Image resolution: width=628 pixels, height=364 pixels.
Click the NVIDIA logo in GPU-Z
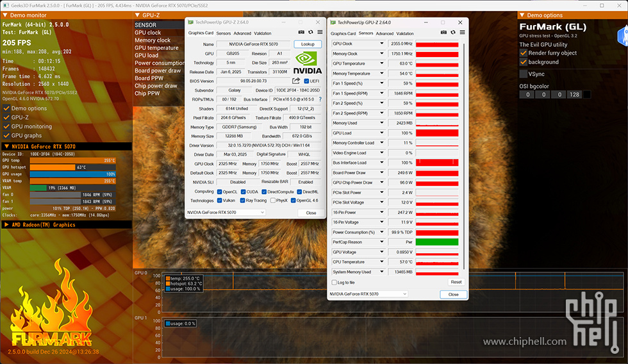[x=308, y=63]
